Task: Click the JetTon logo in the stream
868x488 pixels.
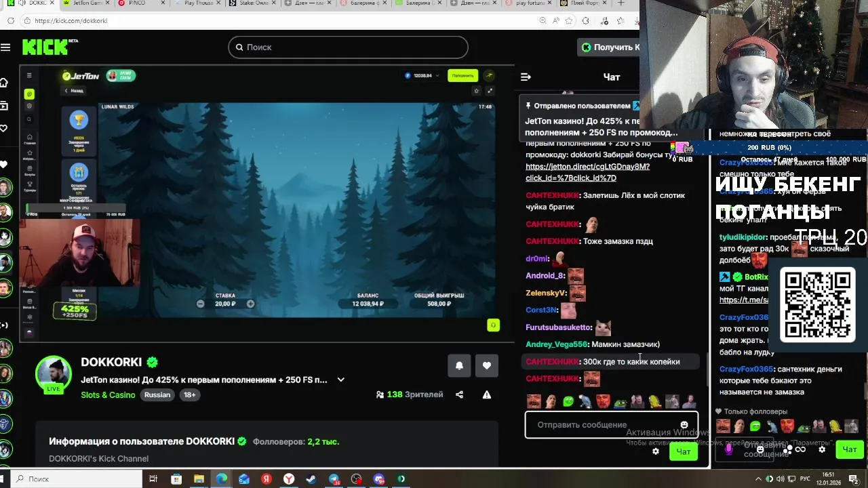Action: (81, 76)
